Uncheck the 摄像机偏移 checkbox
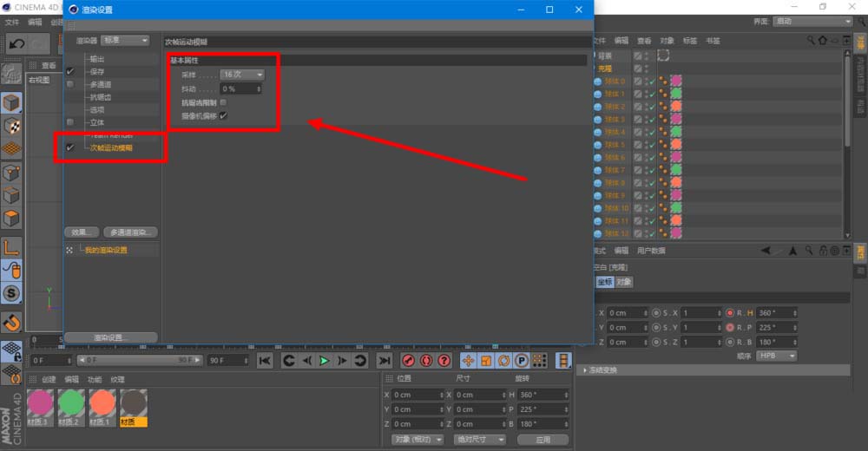 (223, 115)
